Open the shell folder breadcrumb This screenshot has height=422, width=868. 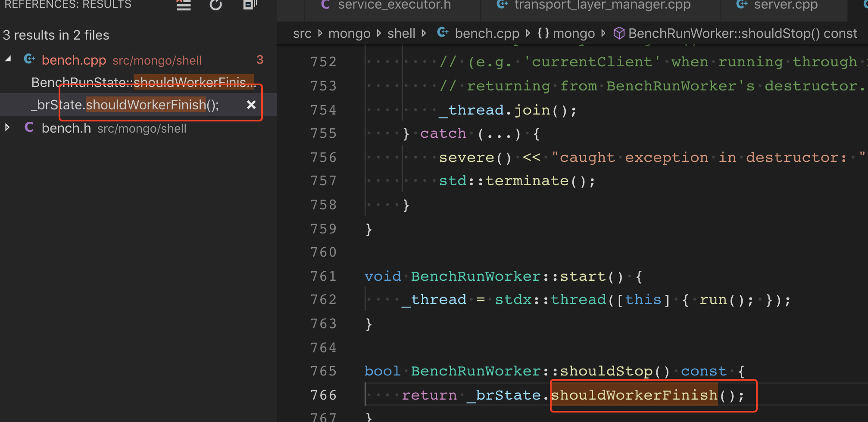[401, 33]
